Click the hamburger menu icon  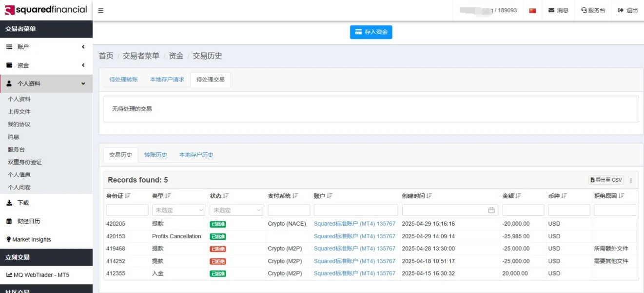click(101, 10)
